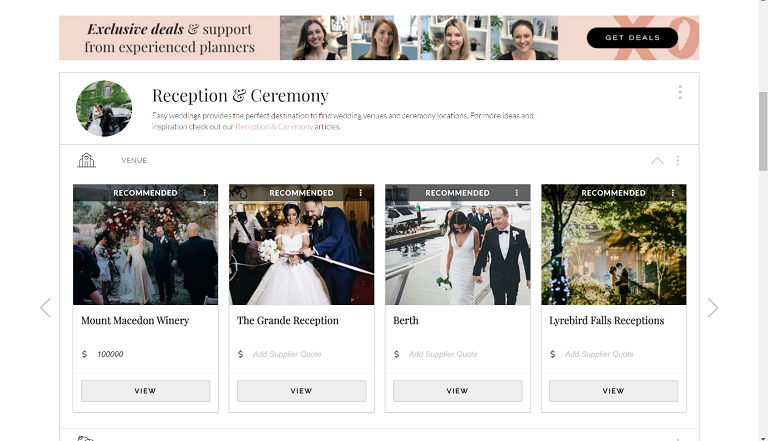Open Mount Macedon Winery card options menu
This screenshot has height=441, width=768.
point(205,193)
